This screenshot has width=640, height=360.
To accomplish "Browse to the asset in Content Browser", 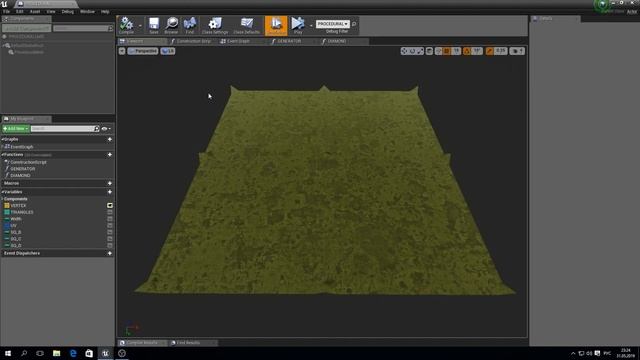I will pos(171,25).
